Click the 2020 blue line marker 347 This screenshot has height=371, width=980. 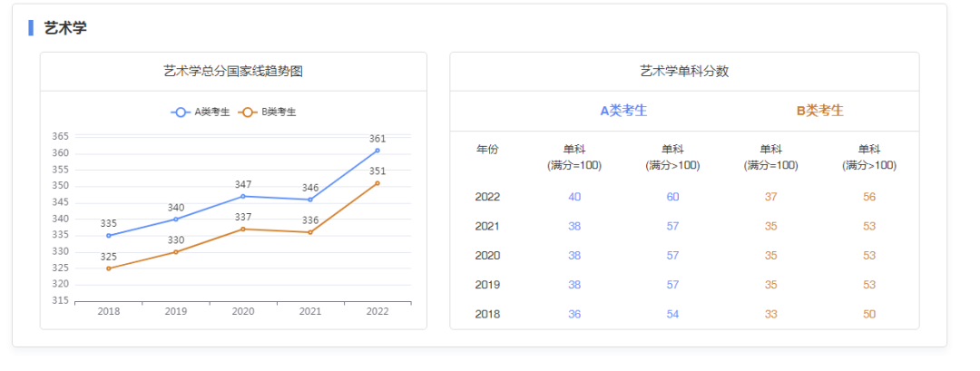(243, 196)
